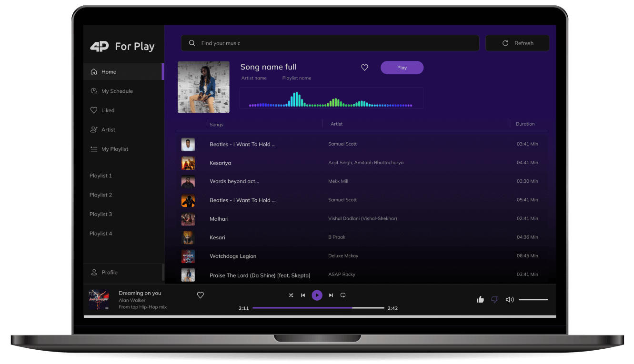Skip to the previous track
The image size is (634, 364).
[x=303, y=295]
